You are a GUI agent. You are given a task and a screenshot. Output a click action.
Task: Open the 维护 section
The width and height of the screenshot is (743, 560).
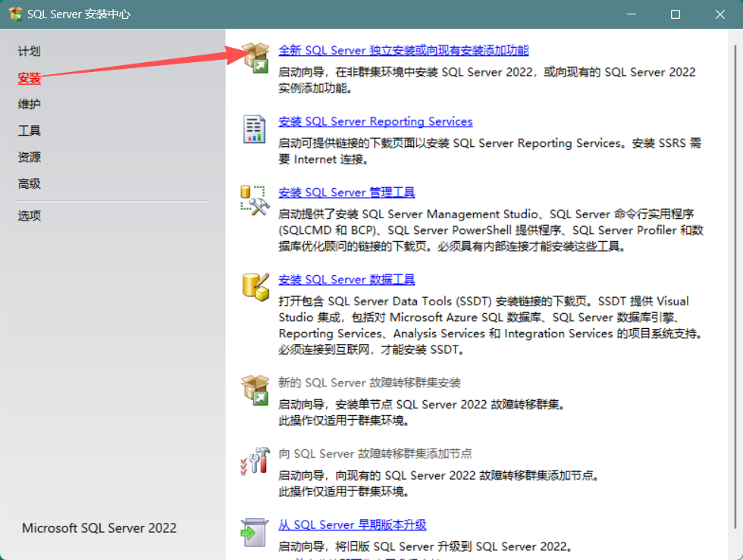30,105
